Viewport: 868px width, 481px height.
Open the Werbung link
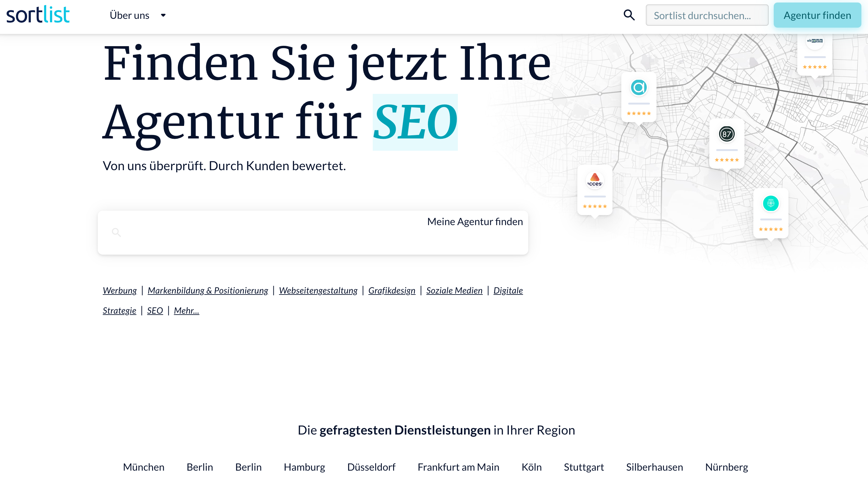120,290
